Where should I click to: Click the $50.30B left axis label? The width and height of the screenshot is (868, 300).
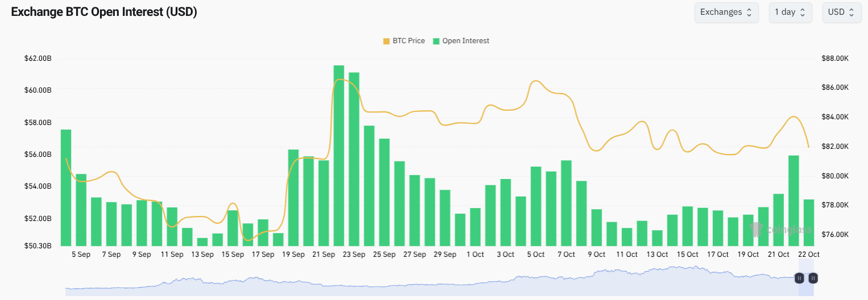pos(38,246)
